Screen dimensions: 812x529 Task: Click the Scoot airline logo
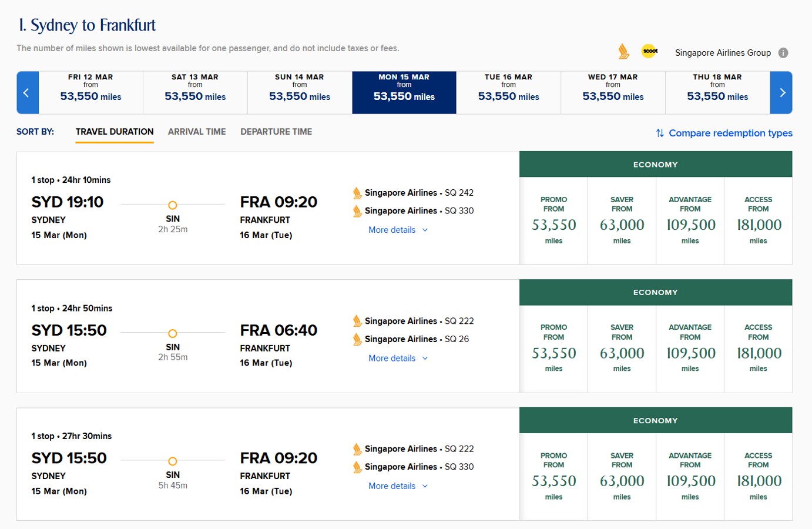(x=650, y=51)
